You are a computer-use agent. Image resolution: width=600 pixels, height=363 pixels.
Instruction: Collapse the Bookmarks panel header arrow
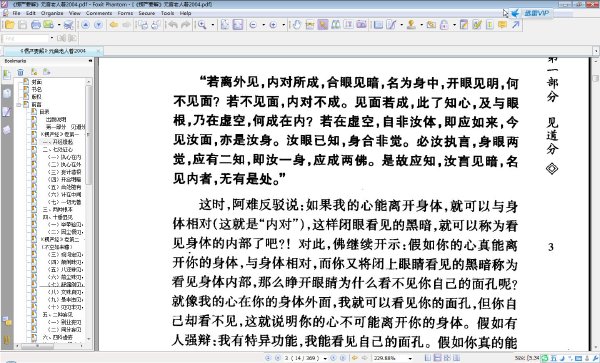(90, 61)
